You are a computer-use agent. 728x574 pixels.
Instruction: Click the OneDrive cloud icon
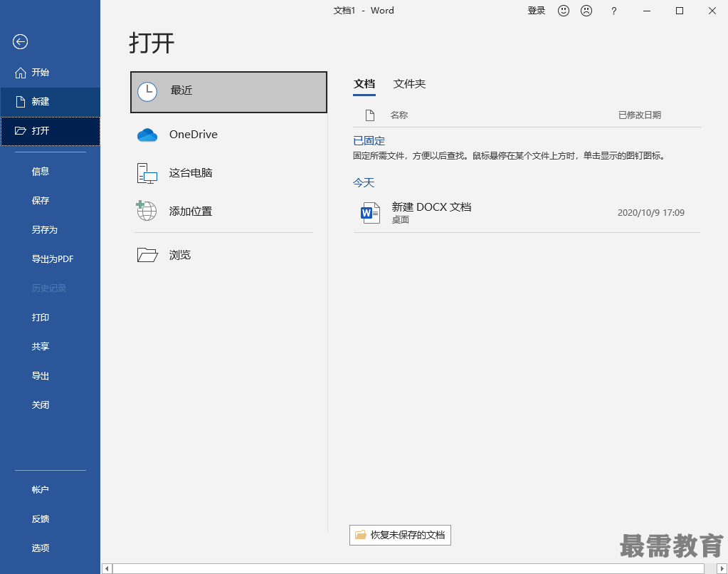click(147, 135)
